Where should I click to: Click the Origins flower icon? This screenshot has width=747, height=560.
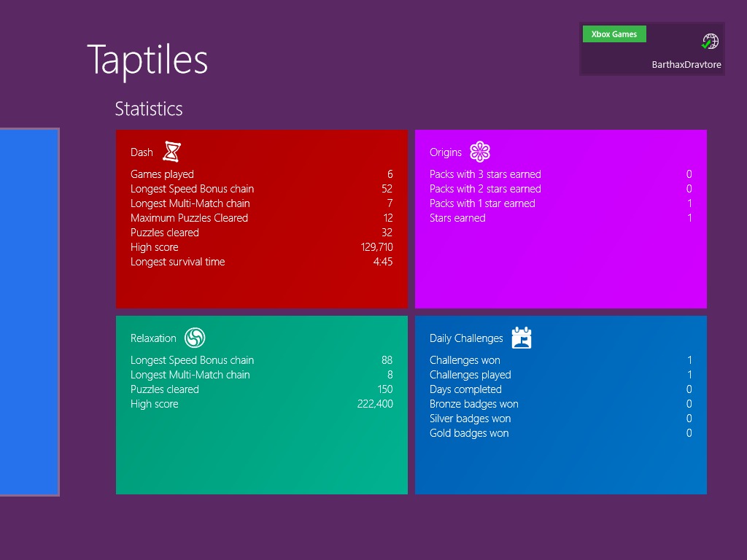tap(480, 152)
